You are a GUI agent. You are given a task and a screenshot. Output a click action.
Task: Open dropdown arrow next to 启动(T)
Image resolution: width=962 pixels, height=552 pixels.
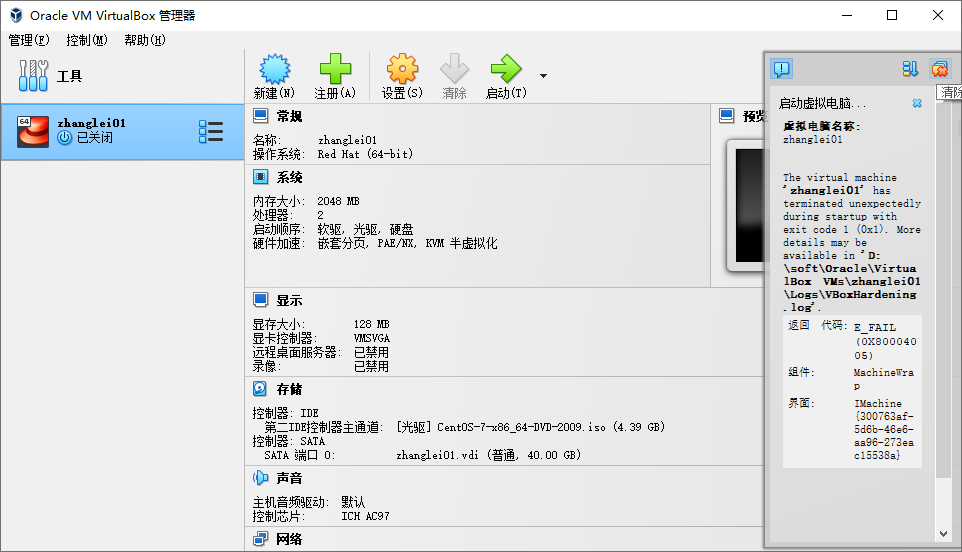[x=543, y=76]
